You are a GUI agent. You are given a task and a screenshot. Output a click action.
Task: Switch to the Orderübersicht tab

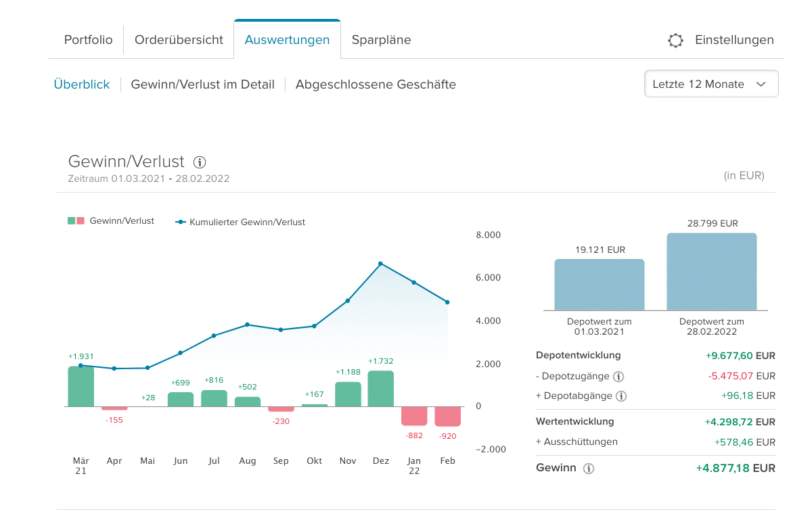click(x=179, y=40)
